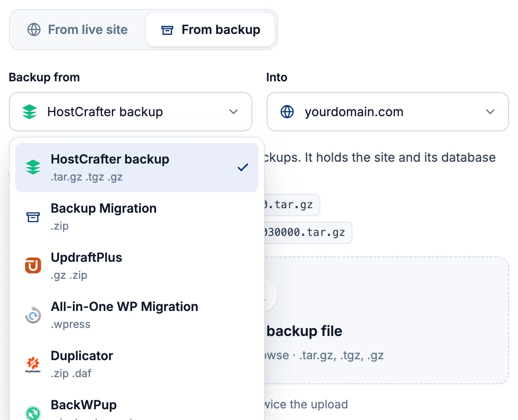The width and height of the screenshot is (518, 420).
Task: Click the Duplicator red gear icon
Action: [33, 364]
